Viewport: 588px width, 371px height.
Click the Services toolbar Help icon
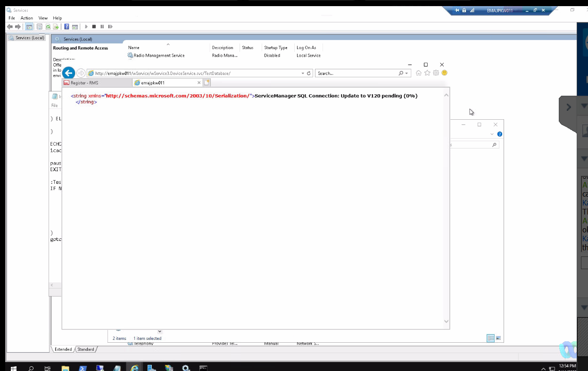[x=67, y=27]
